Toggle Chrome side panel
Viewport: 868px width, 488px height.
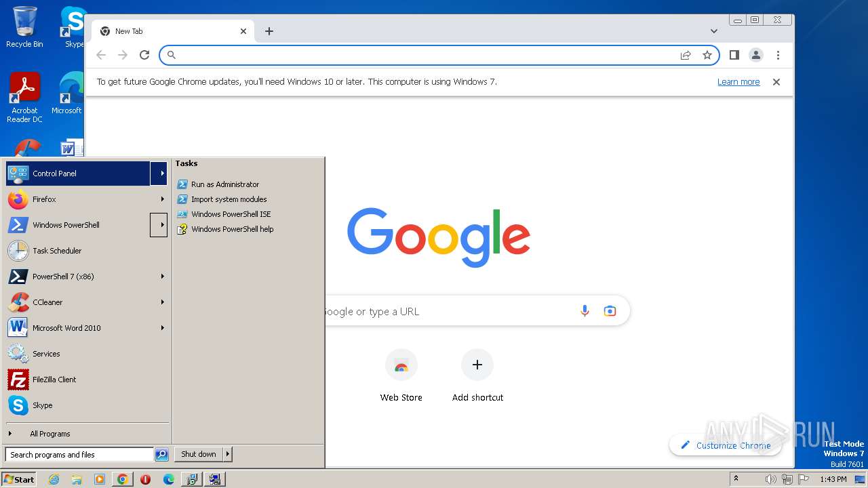tap(734, 55)
